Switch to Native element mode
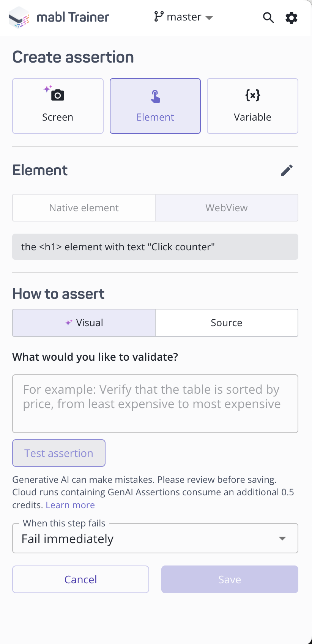Viewport: 312px width, 644px height. pyautogui.click(x=84, y=207)
